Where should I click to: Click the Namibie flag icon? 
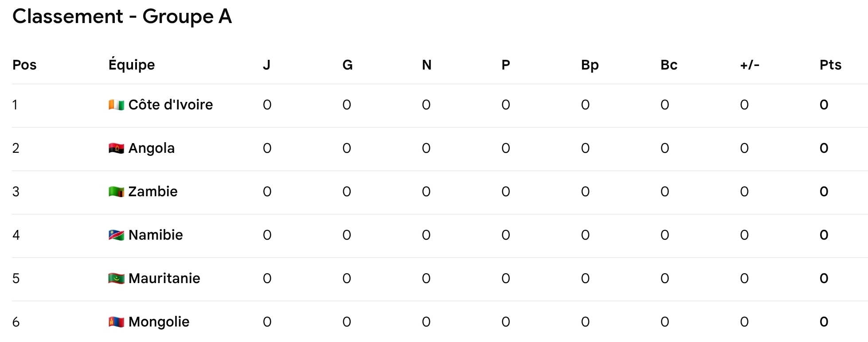[116, 235]
